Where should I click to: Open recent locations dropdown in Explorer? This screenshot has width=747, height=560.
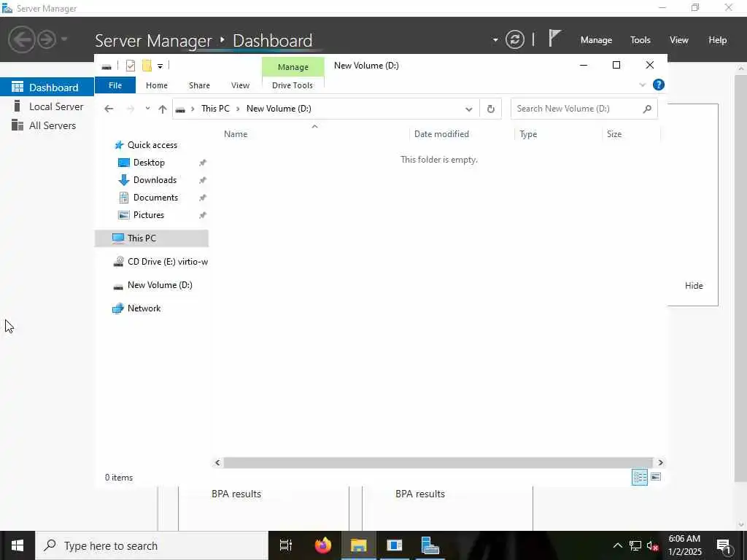click(147, 109)
